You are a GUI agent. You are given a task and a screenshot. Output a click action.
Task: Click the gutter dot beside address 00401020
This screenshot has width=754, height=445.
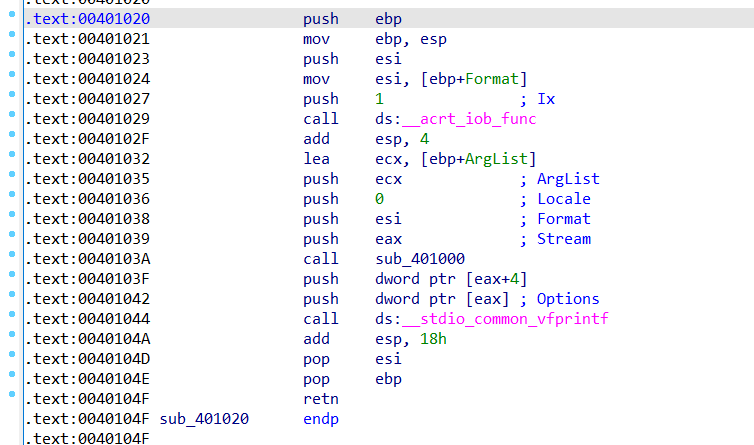(x=10, y=19)
